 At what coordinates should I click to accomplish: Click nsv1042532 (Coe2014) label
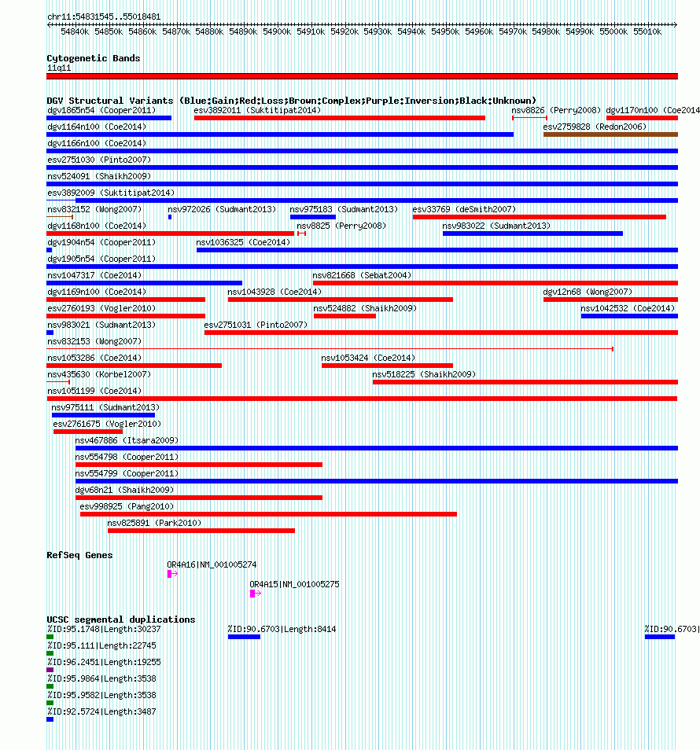[628, 308]
